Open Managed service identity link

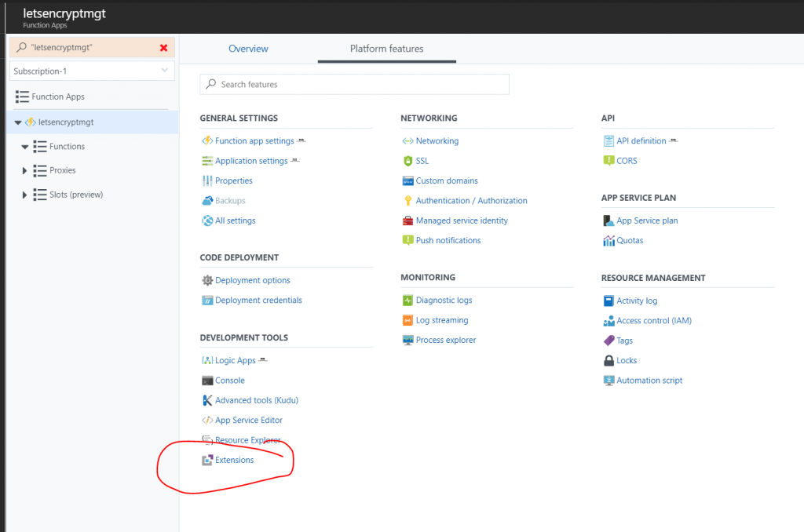coord(462,220)
